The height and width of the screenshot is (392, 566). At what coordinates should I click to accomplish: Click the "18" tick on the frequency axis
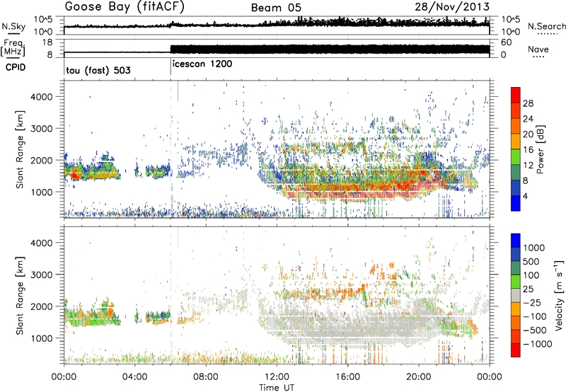(x=47, y=42)
